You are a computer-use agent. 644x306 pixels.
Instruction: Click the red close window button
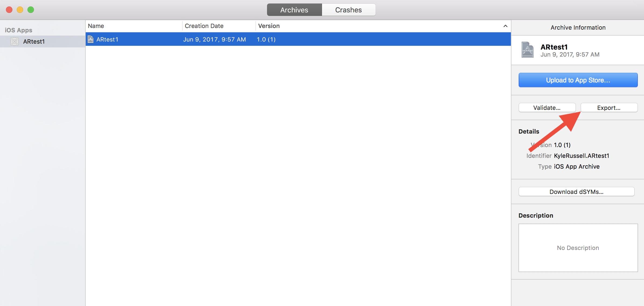point(9,10)
